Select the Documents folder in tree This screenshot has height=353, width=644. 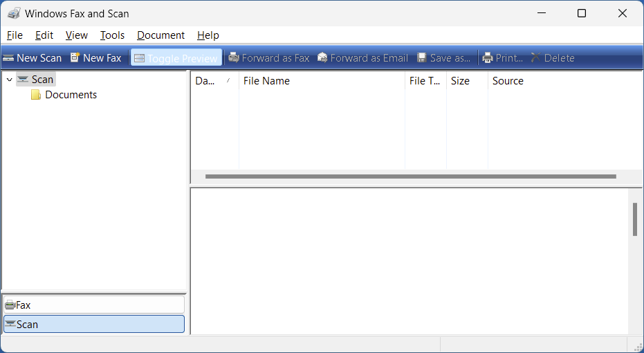coord(64,95)
